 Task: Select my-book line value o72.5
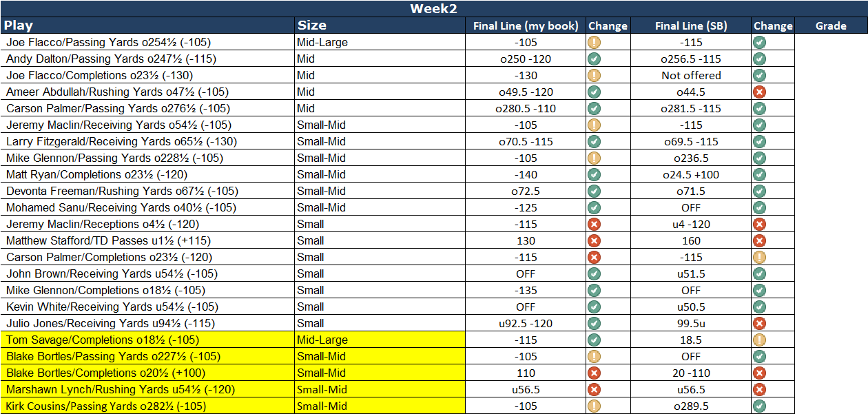(526, 191)
